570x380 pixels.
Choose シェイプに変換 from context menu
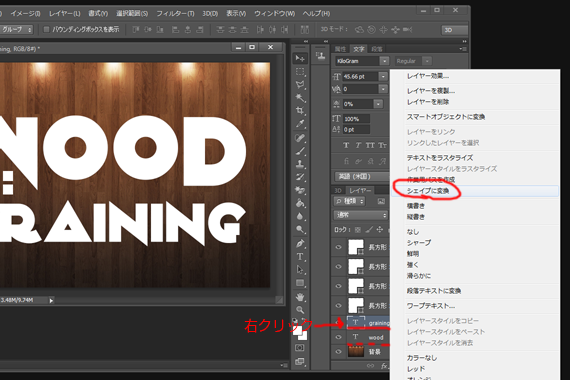pos(475,191)
